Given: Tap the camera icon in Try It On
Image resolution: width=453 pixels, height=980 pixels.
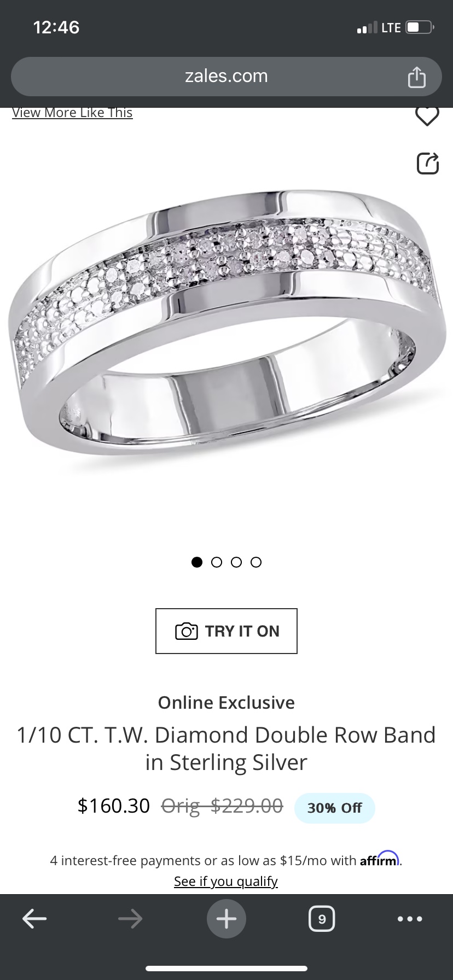Looking at the screenshot, I should click(187, 631).
